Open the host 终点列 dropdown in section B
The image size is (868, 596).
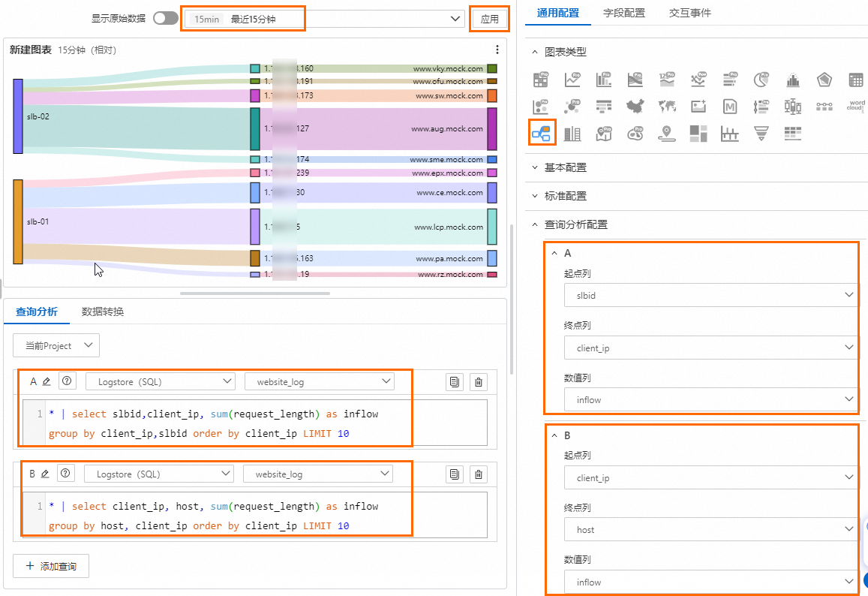[710, 529]
